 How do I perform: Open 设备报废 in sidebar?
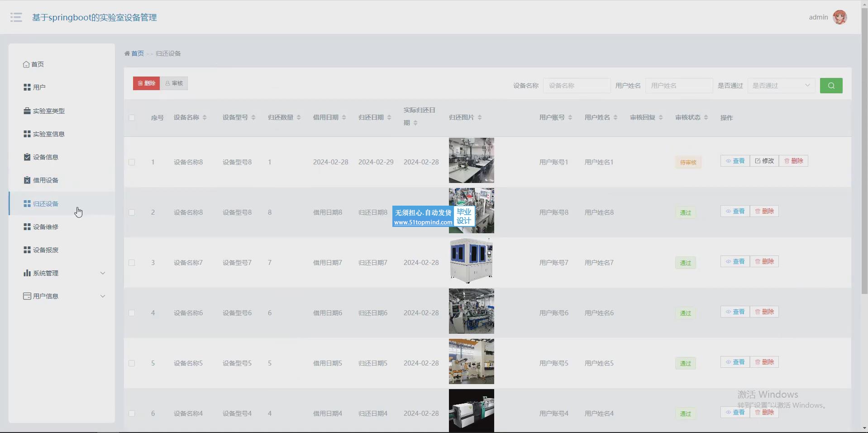(62, 250)
